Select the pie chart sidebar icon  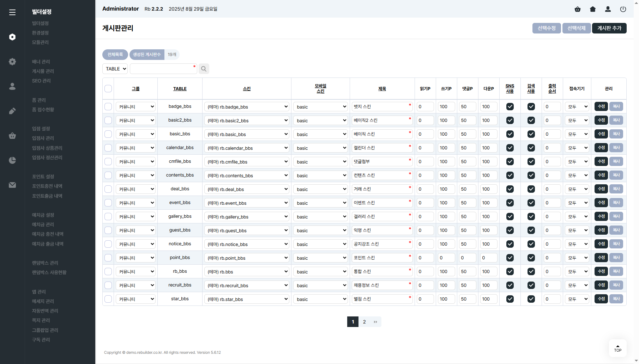tap(12, 160)
